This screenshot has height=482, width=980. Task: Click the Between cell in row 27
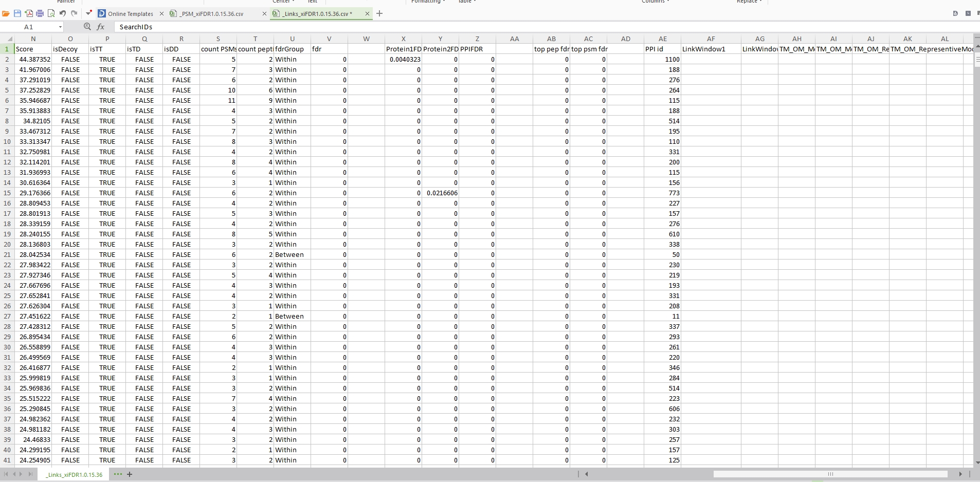(292, 317)
